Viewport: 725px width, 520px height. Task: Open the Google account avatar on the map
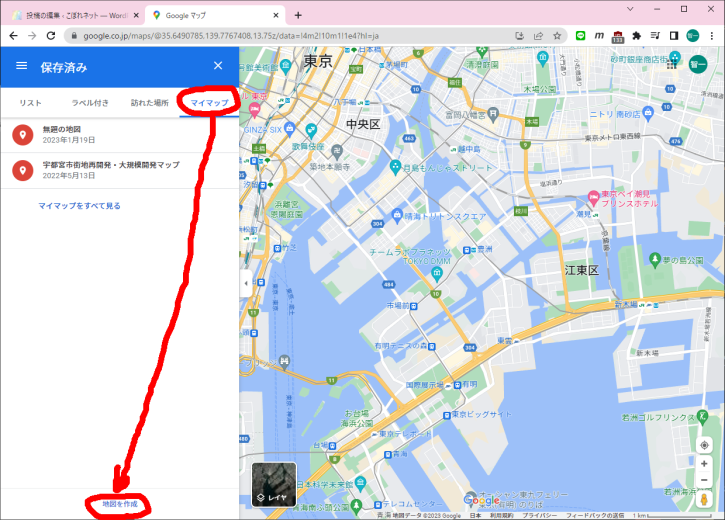point(698,64)
